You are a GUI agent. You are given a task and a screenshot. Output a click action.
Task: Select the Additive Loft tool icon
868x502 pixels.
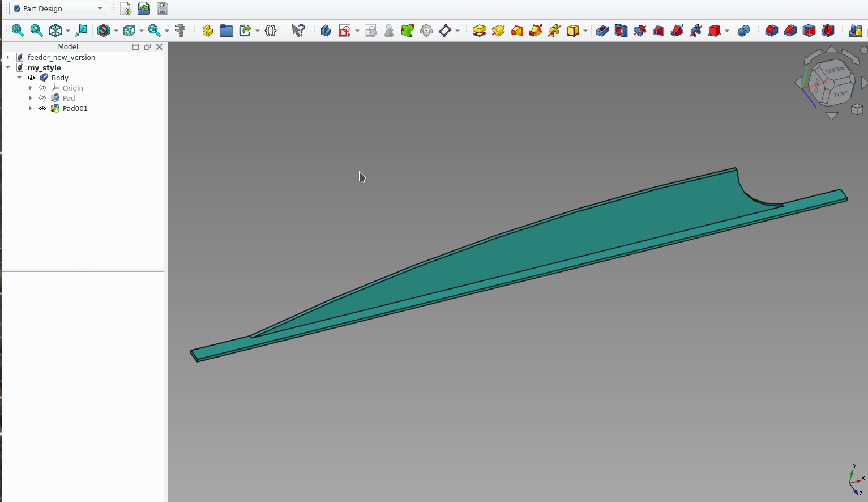(x=517, y=31)
